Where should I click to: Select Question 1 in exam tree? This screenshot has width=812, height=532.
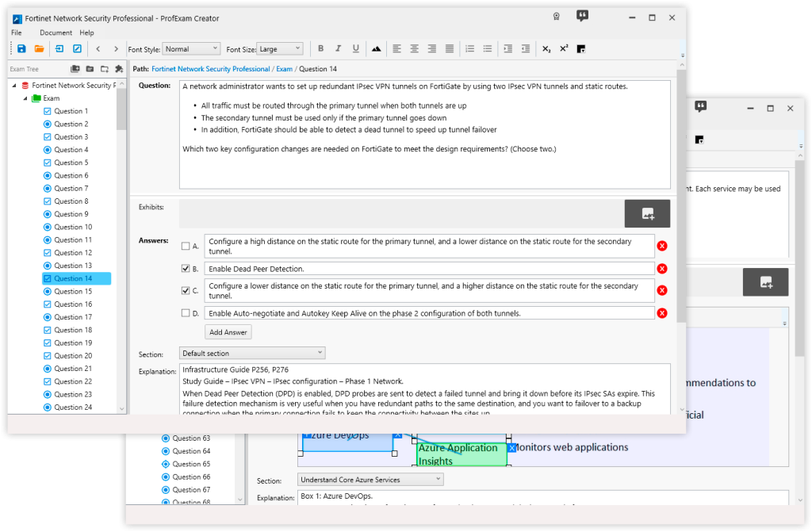(x=71, y=111)
